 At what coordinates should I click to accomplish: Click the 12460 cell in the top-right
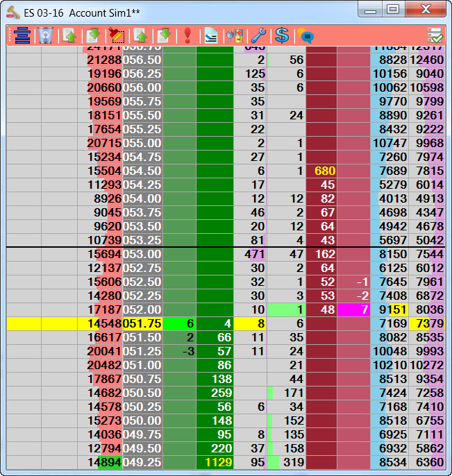point(427,60)
